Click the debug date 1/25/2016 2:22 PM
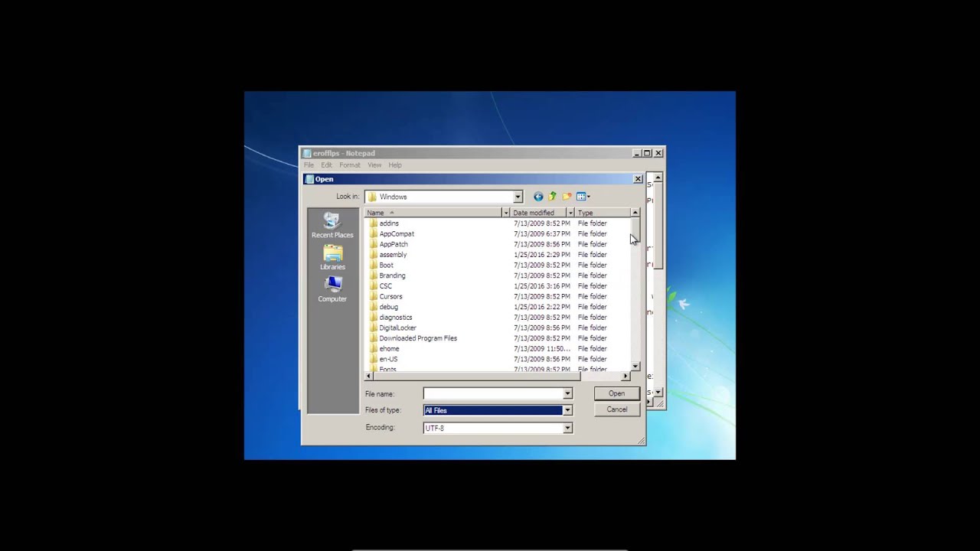980x551 pixels. (x=541, y=307)
